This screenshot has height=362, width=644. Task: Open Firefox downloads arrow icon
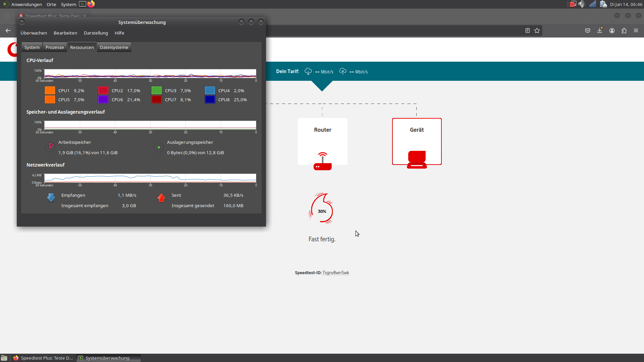[x=600, y=31]
